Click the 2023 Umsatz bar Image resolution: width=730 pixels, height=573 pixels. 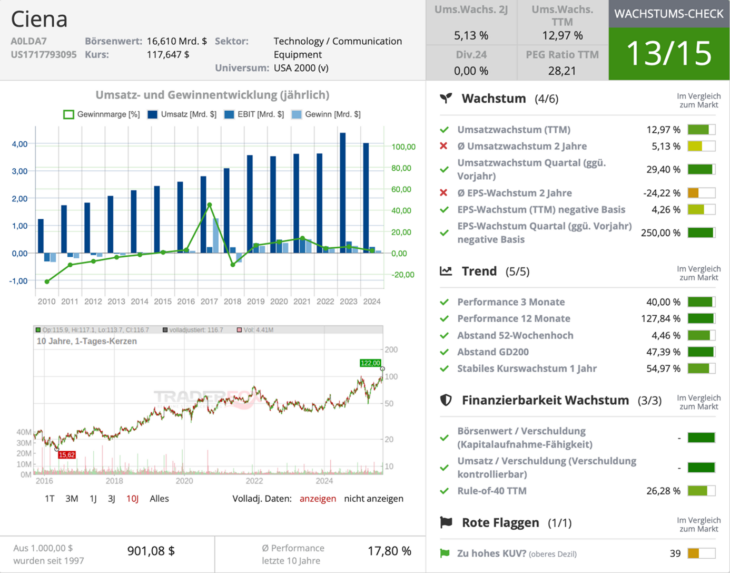pyautogui.click(x=343, y=193)
